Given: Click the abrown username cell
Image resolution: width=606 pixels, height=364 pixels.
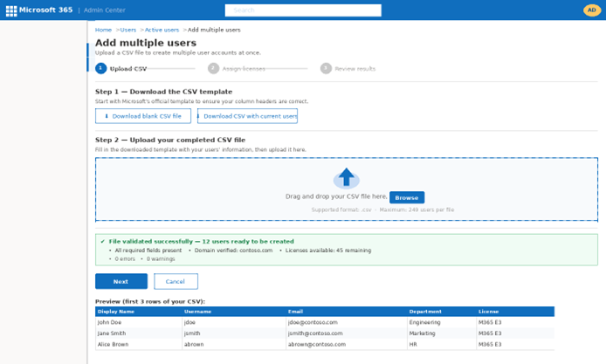Looking at the screenshot, I should coord(234,344).
